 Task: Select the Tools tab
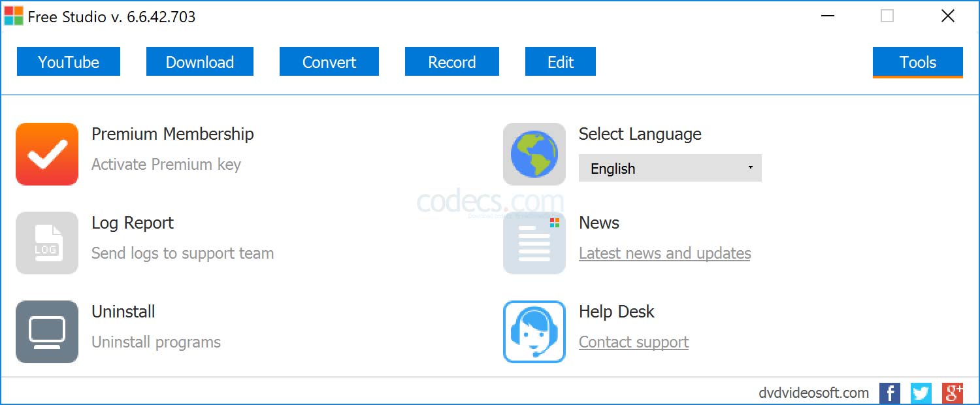918,62
